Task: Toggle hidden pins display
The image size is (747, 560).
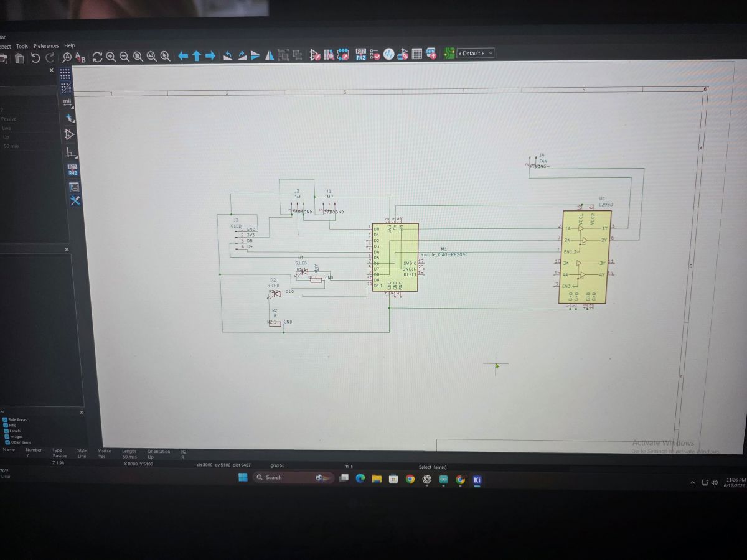Action: pos(70,134)
